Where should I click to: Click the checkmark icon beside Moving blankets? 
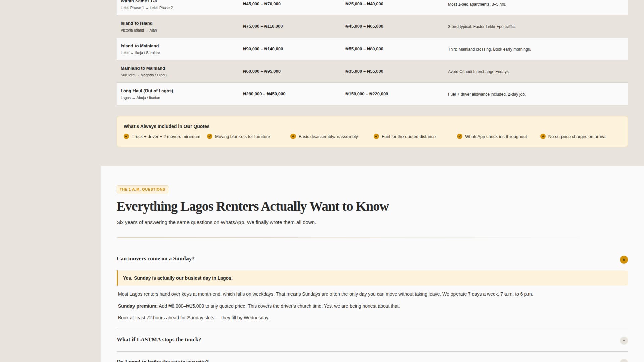coord(210,136)
